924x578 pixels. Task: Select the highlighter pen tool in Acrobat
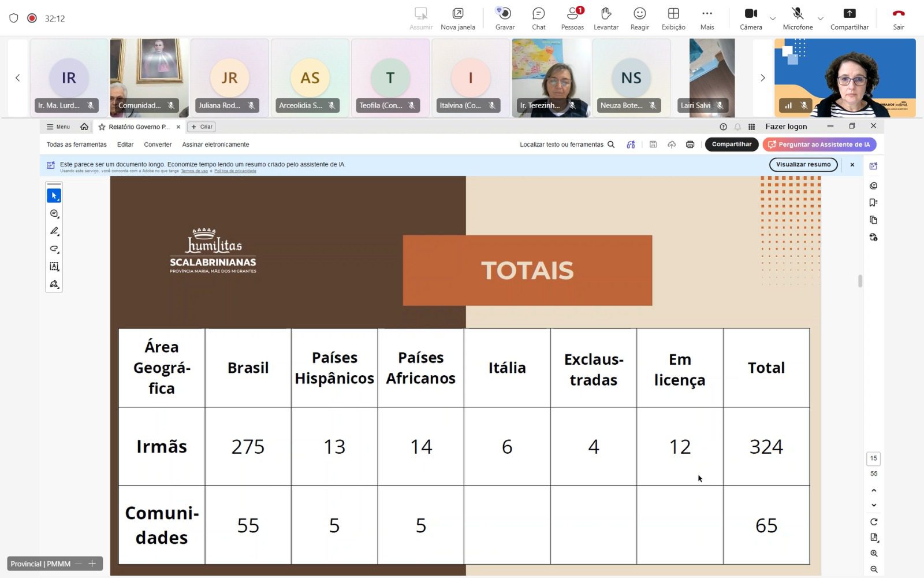tap(54, 231)
